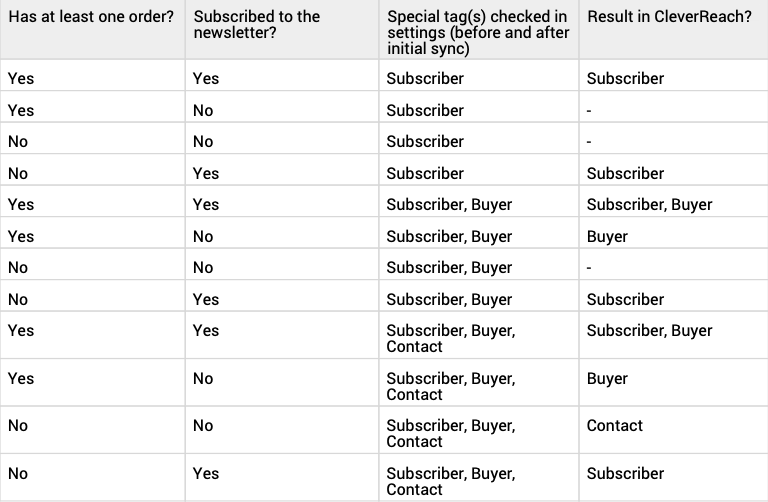Click ninth data row's "Subscriber, Buyer" result cell
Image resolution: width=768 pixels, height=502 pixels.
point(649,331)
